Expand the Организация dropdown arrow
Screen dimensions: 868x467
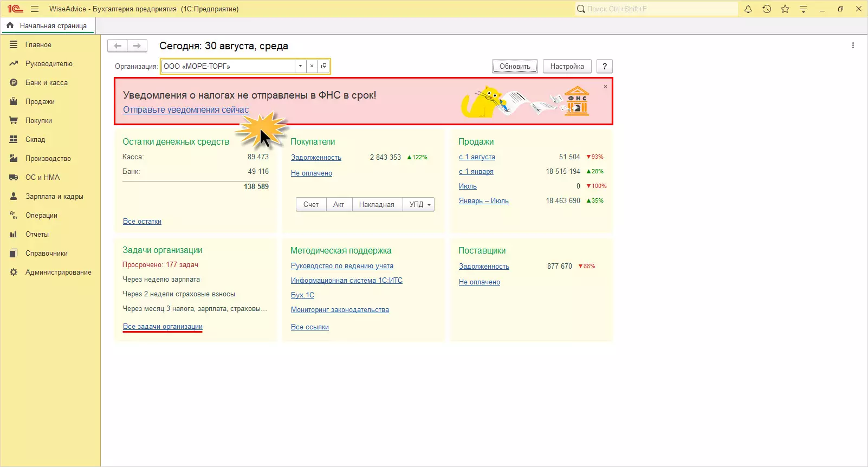[300, 66]
